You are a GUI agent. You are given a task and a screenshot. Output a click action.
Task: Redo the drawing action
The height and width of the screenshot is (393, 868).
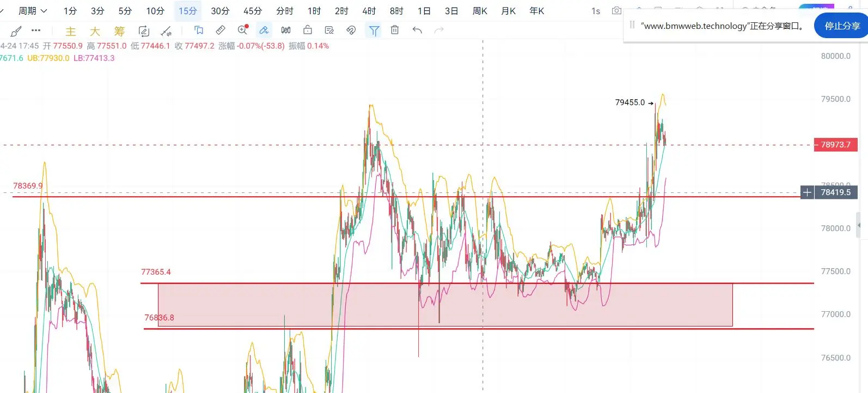tap(439, 31)
